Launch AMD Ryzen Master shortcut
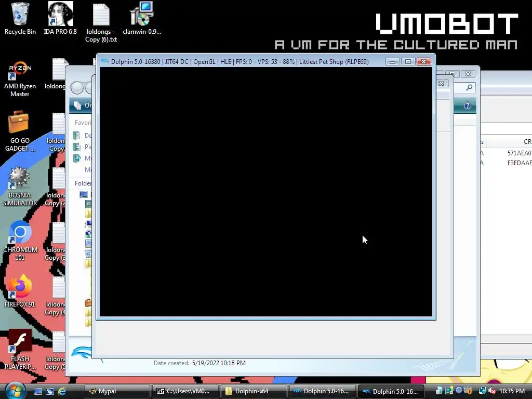 tap(20, 79)
